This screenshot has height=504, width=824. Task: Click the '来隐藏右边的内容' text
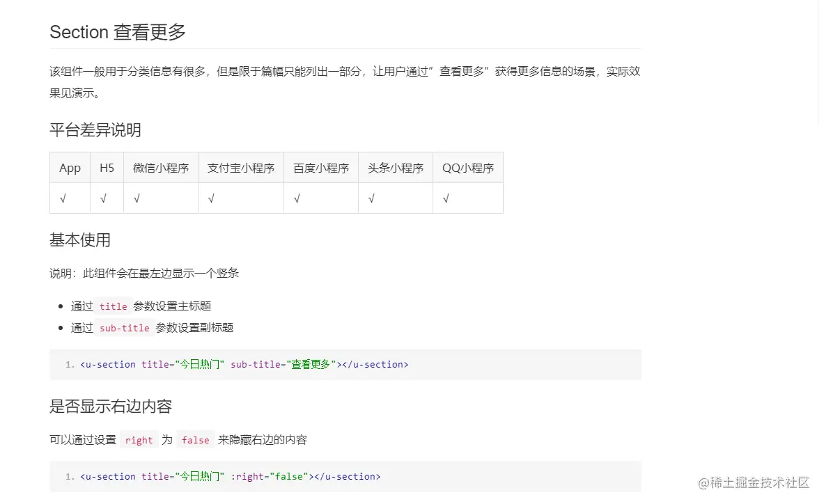point(262,440)
